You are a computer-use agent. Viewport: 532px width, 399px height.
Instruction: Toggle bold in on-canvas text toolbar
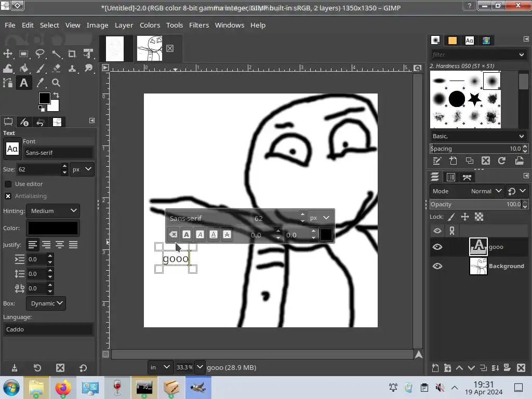tap(187, 234)
